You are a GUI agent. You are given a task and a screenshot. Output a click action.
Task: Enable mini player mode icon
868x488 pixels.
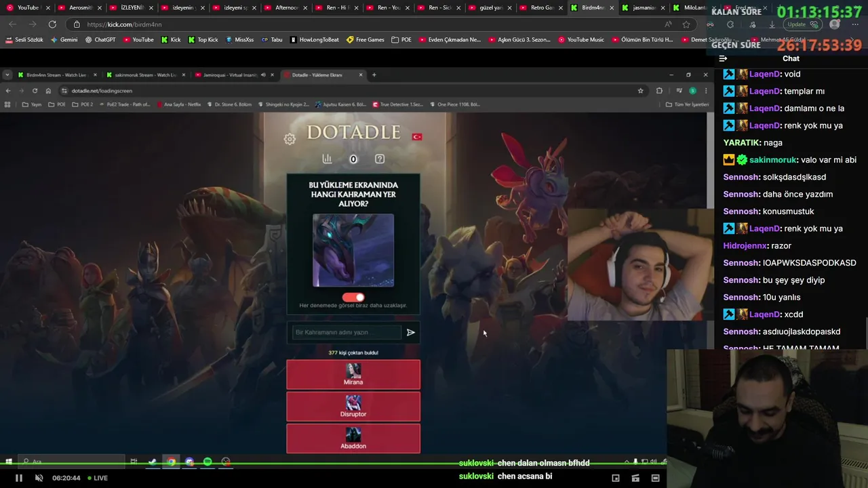[x=616, y=478]
